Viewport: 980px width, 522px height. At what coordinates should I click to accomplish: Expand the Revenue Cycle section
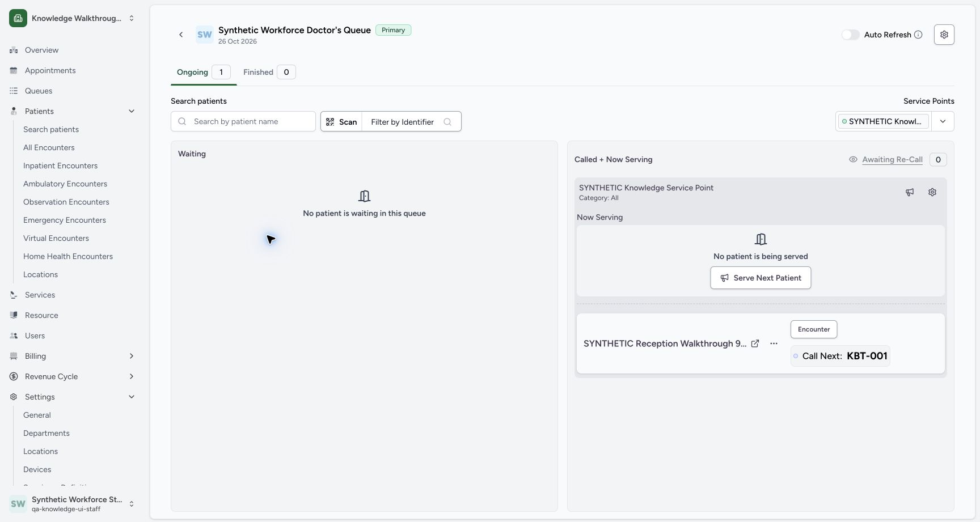tap(132, 376)
